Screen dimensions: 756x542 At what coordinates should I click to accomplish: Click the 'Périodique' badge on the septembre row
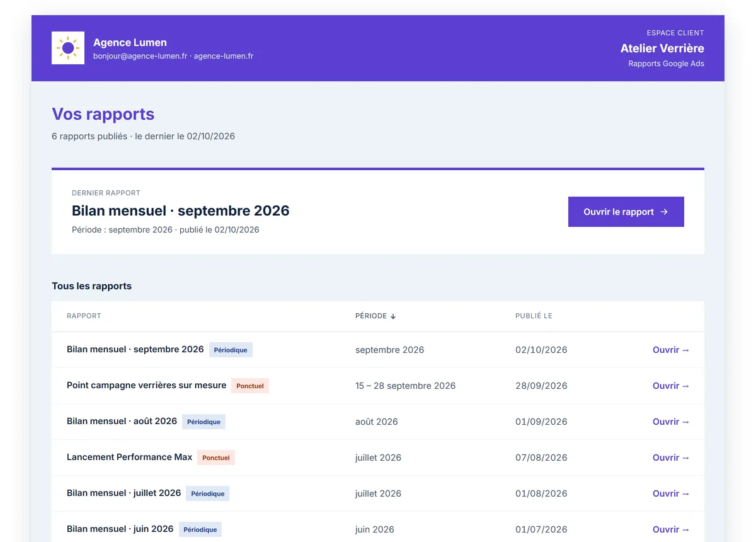[x=231, y=350]
